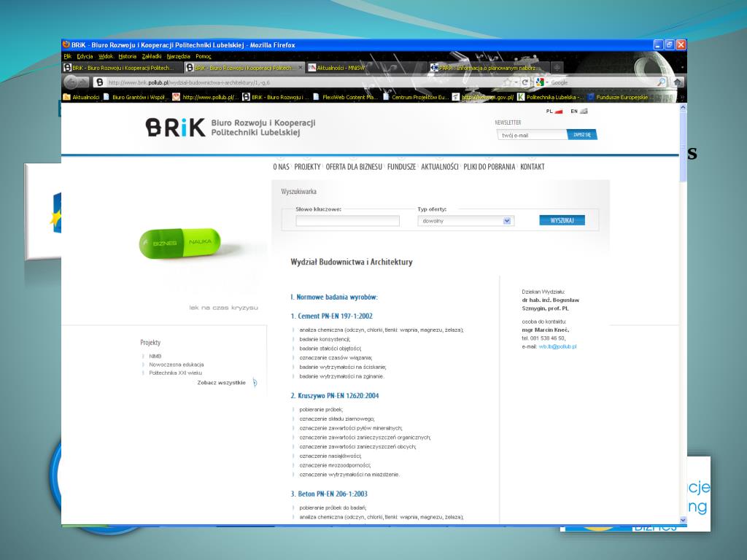Click the ZAPISZ SIĘ newsletter button

pyautogui.click(x=581, y=135)
